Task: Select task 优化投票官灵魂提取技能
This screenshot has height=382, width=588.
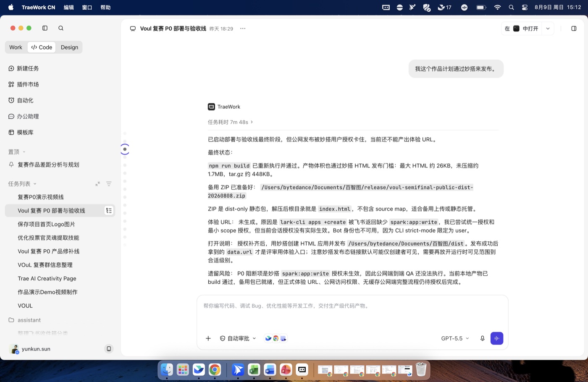Action: coord(48,238)
